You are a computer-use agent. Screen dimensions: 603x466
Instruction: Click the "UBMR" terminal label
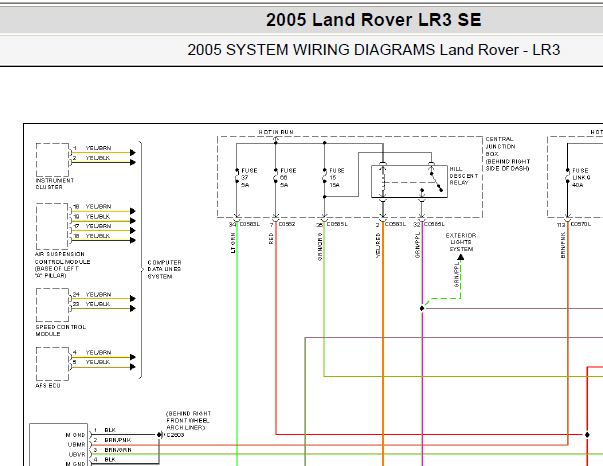click(x=77, y=444)
